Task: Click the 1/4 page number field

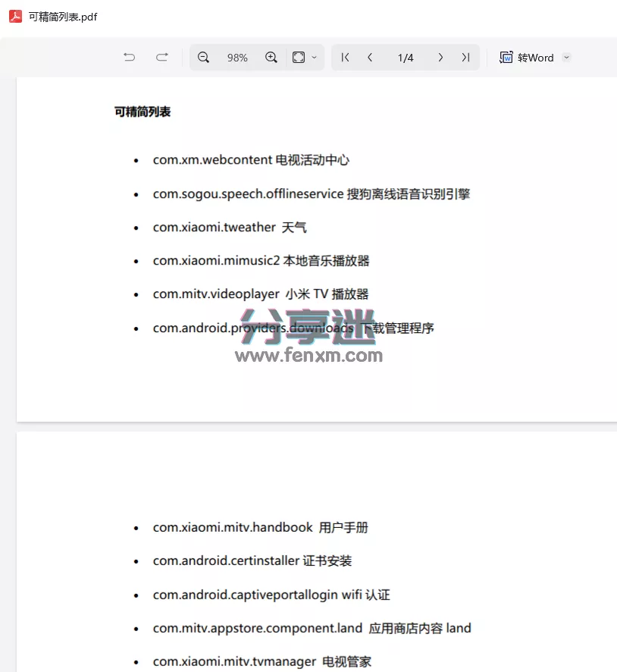Action: tap(406, 57)
